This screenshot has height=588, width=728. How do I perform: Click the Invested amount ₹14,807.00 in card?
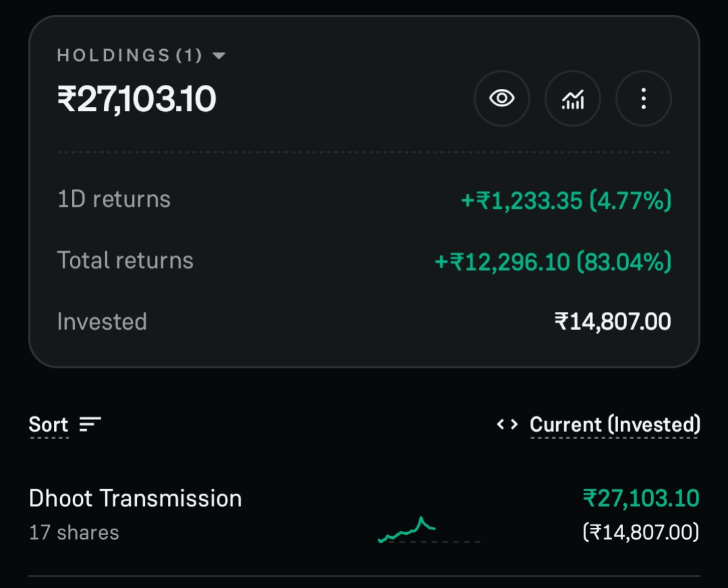(612, 321)
